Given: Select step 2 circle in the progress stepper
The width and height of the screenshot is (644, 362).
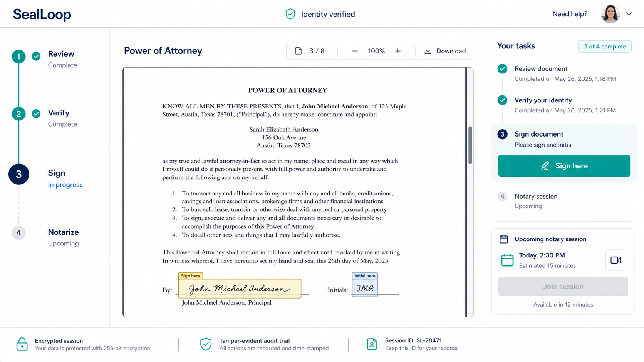Looking at the screenshot, I should 18,113.
